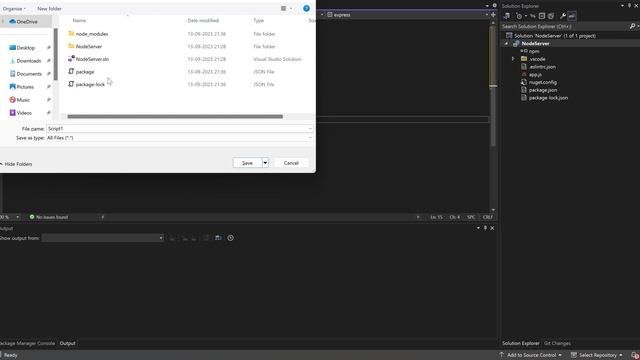Select the package-lock JSON file in dialog
This screenshot has height=360, width=640.
click(x=90, y=84)
